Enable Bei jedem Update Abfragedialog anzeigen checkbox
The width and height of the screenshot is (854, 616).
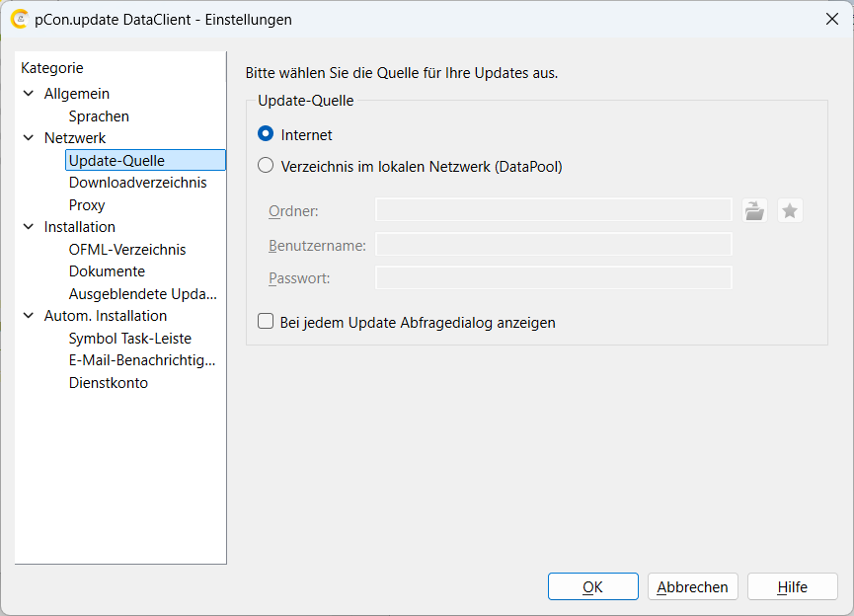pos(266,322)
